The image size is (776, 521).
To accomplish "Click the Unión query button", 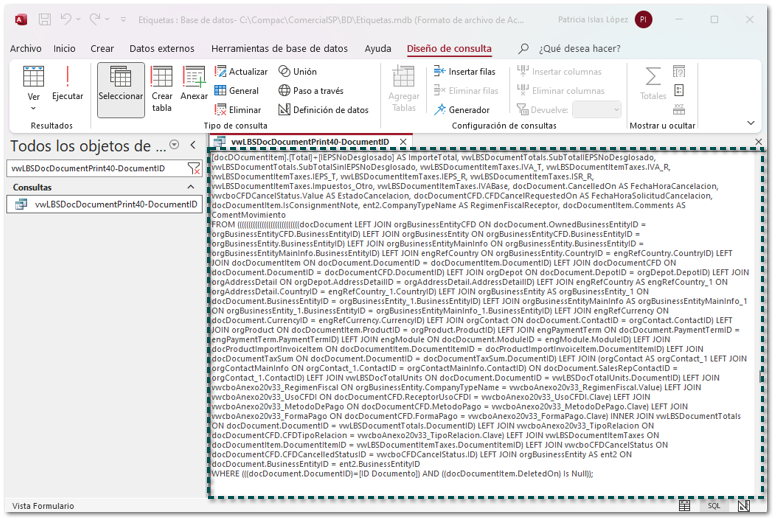I will click(x=298, y=72).
